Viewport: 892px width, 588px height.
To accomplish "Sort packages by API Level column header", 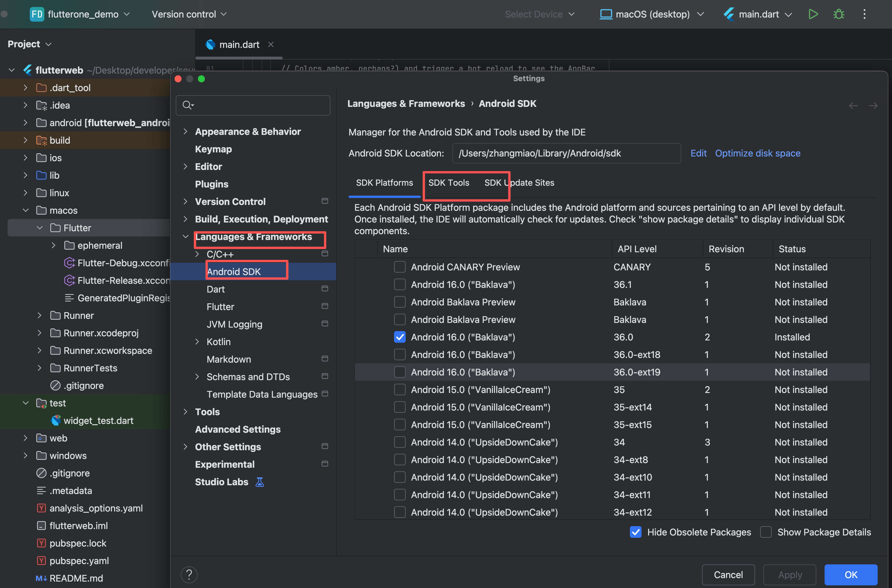I will click(637, 249).
